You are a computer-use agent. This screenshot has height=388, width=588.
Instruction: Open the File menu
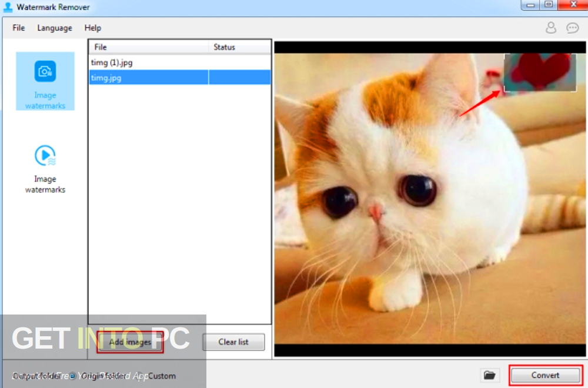click(x=18, y=28)
